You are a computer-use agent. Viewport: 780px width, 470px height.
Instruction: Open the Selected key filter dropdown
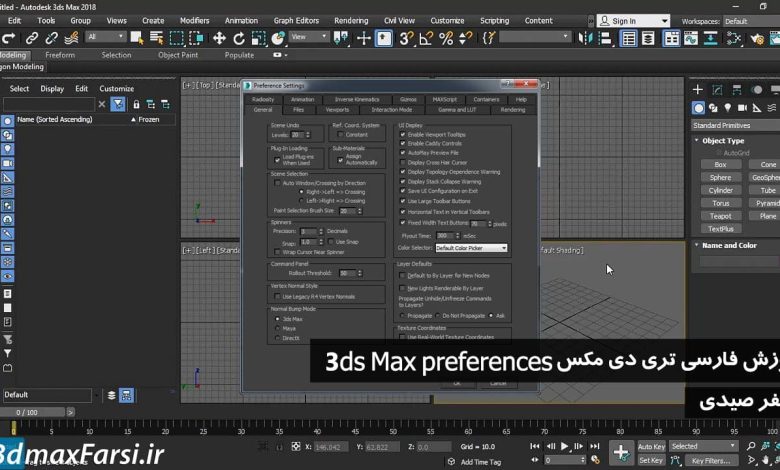tap(703, 446)
